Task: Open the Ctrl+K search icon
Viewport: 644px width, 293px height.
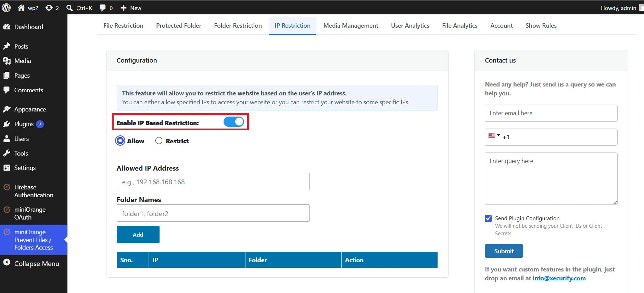Action: pos(70,8)
